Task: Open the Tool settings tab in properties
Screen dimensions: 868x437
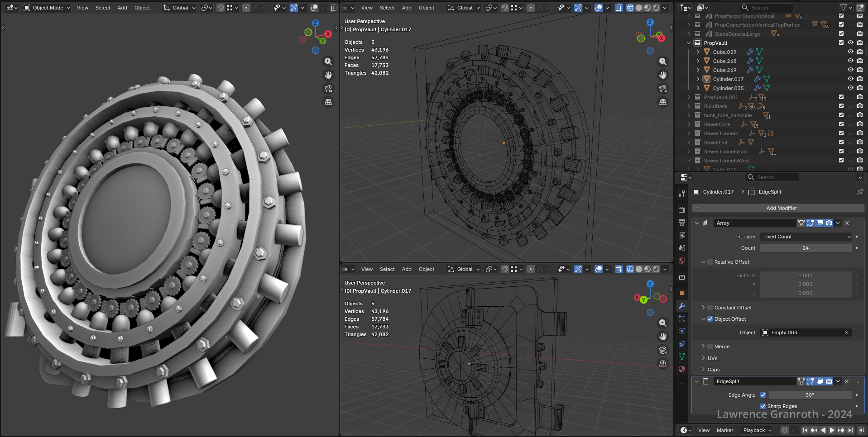Action: point(682,194)
